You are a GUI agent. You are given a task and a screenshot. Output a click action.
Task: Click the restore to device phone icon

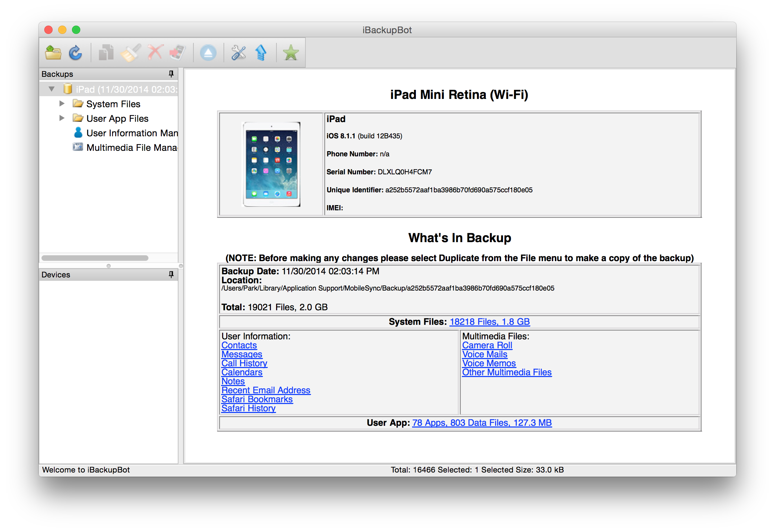point(178,53)
